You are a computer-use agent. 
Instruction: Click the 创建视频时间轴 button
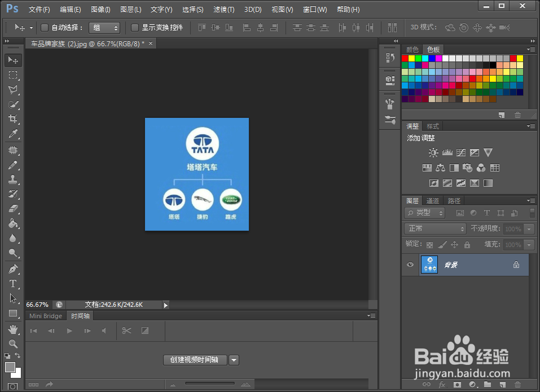click(195, 360)
